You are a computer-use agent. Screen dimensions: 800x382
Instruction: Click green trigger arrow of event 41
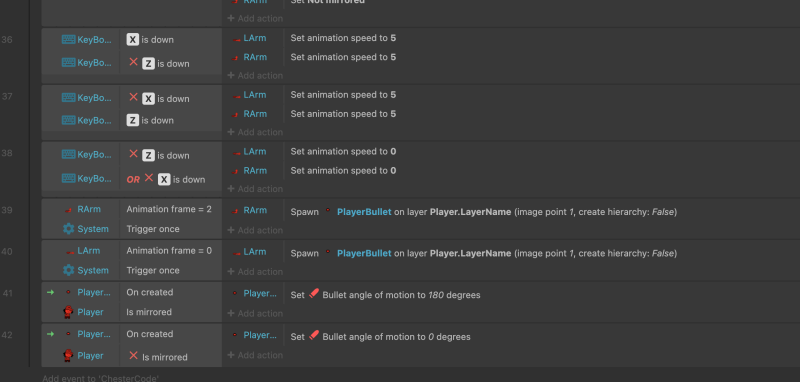[x=50, y=292]
